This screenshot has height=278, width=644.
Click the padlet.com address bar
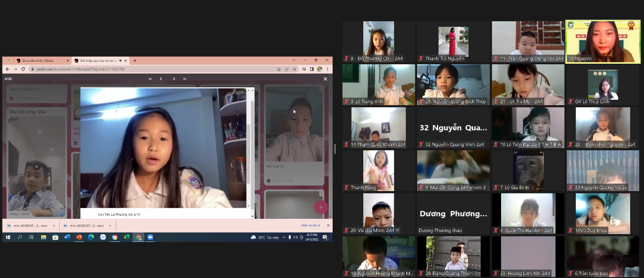tap(148, 69)
